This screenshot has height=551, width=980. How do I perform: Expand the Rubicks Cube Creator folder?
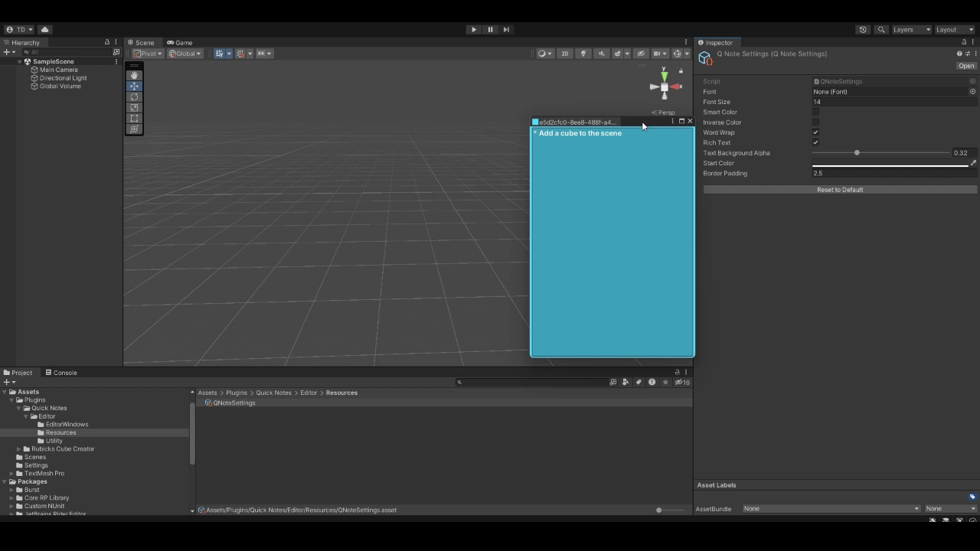19,449
